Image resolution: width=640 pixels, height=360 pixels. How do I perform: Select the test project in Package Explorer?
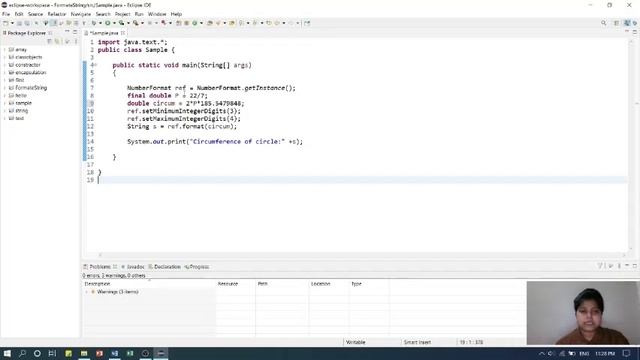click(x=19, y=118)
